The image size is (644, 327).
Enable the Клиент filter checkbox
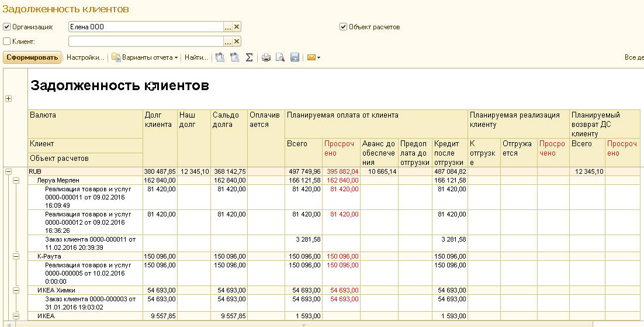(6, 42)
